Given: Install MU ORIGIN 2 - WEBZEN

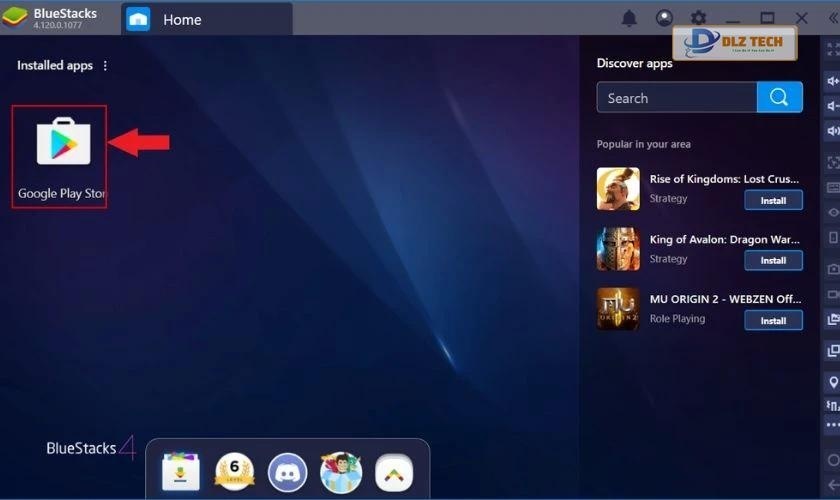Looking at the screenshot, I should [x=773, y=320].
